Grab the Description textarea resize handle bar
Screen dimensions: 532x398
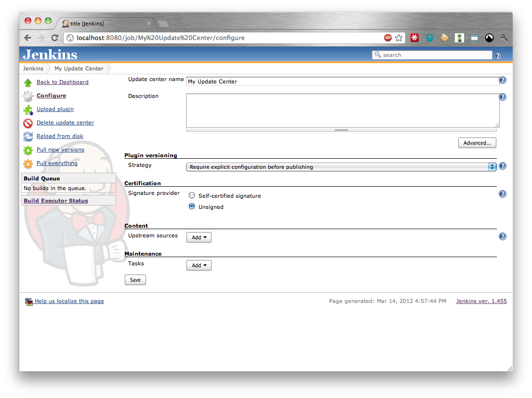click(x=341, y=130)
